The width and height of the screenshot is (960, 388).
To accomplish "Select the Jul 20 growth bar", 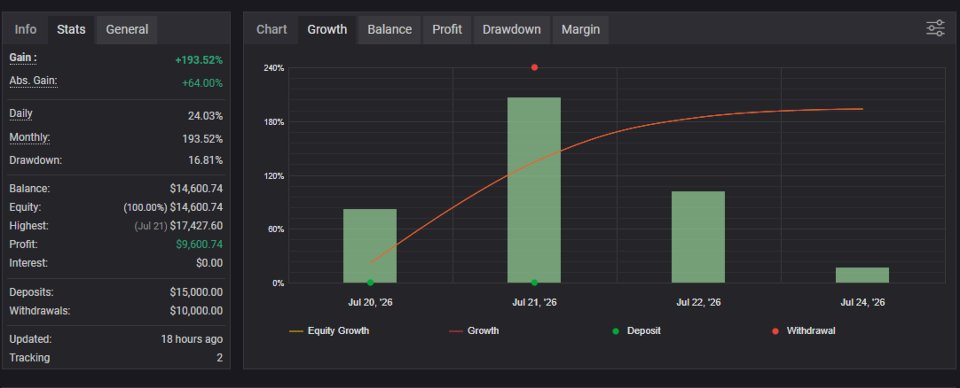I will coord(370,246).
